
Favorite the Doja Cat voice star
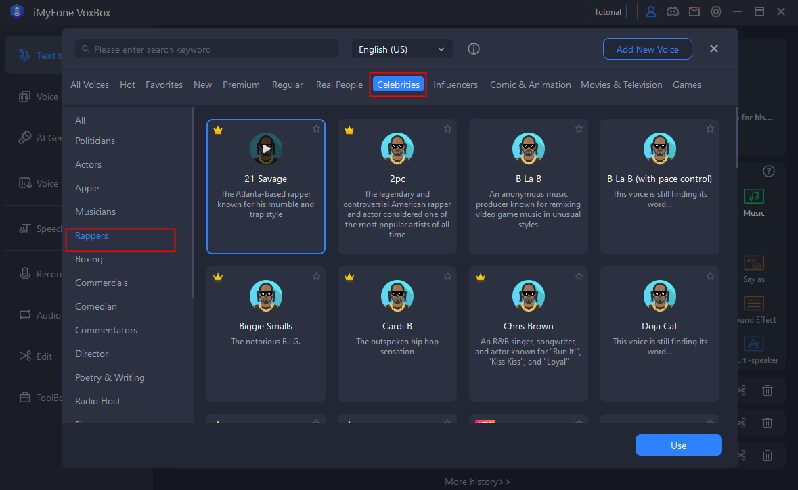[x=710, y=276]
